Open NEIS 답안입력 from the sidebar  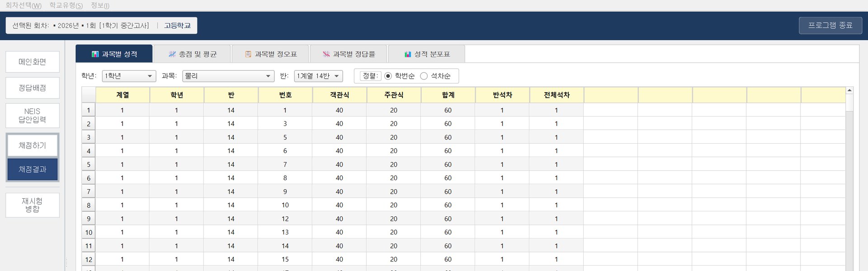[x=33, y=116]
